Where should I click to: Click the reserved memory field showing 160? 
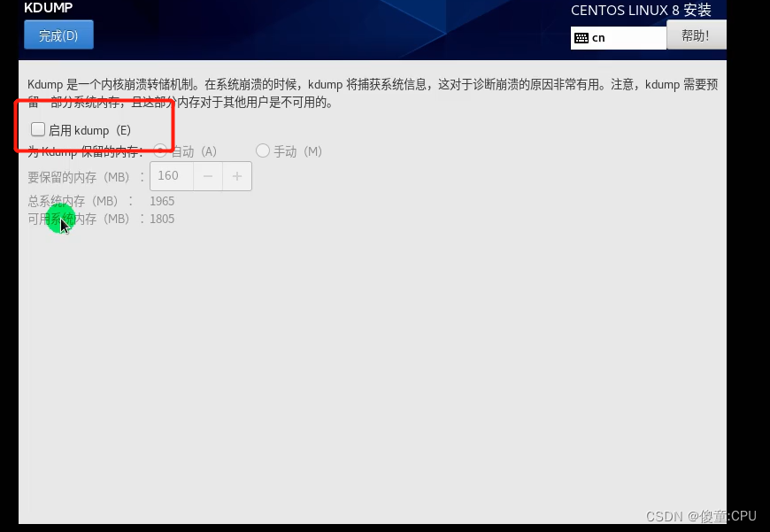[172, 176]
